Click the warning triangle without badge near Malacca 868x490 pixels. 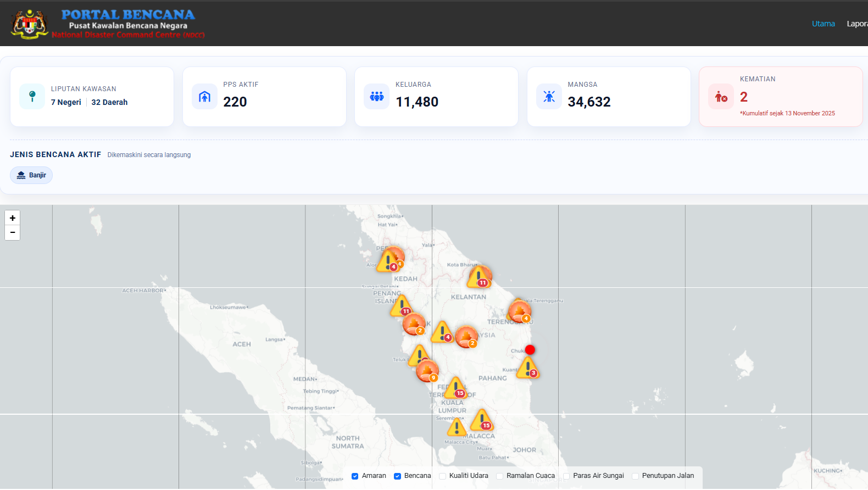click(x=457, y=427)
